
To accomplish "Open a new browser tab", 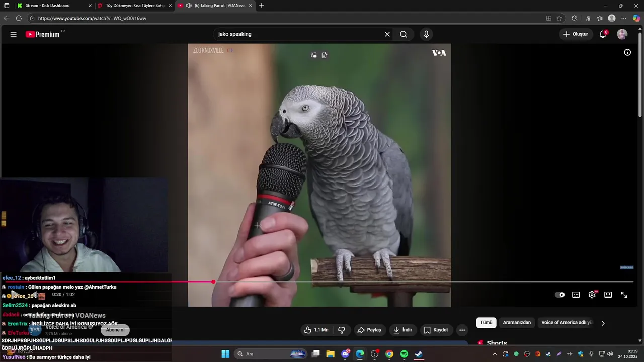I will point(261,6).
